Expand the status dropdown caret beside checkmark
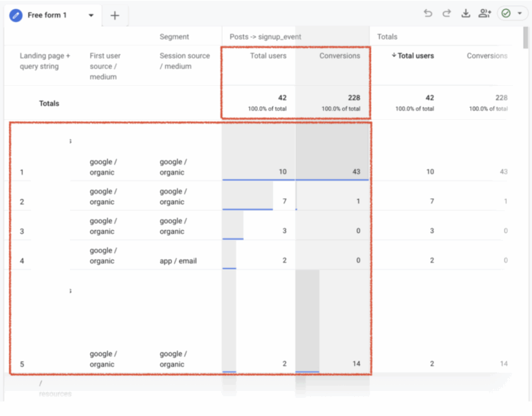Screen dimensions: 532x416 520,14
